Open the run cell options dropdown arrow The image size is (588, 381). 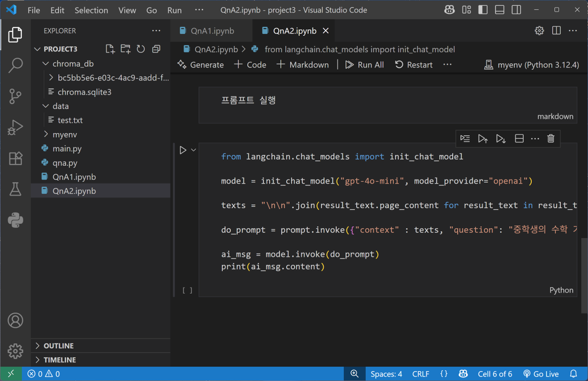pyautogui.click(x=194, y=150)
